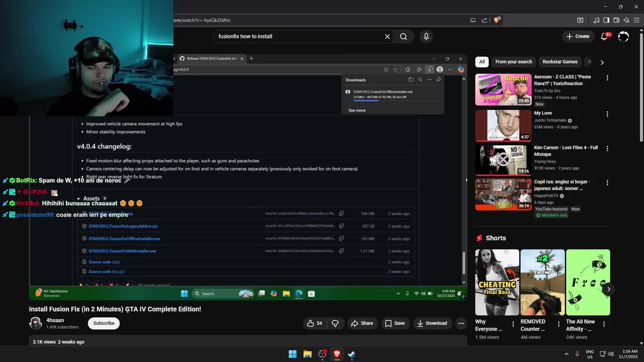Clear the YouTube search box text
Screen dimensions: 644x362
click(x=387, y=36)
